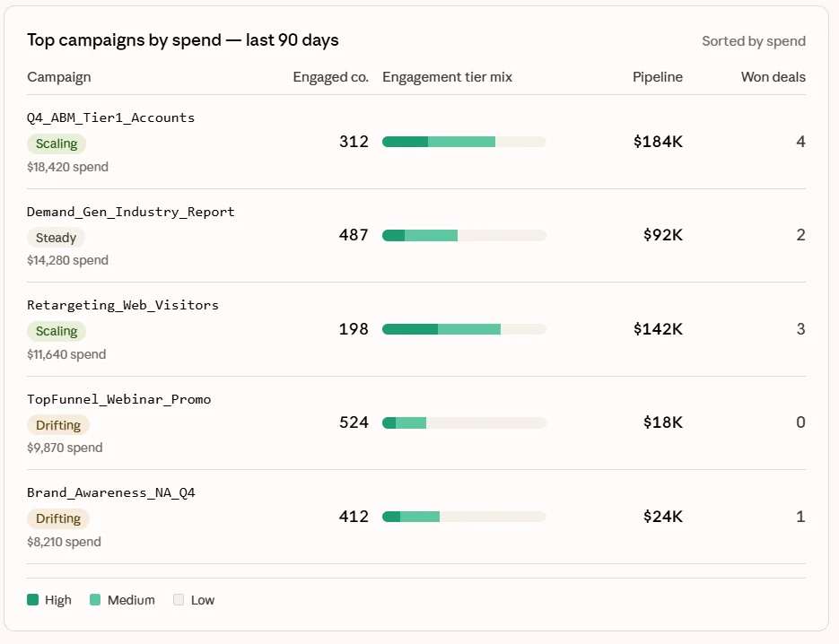Open the Brand_Awareness_NA_Q4 campaign

click(110, 493)
